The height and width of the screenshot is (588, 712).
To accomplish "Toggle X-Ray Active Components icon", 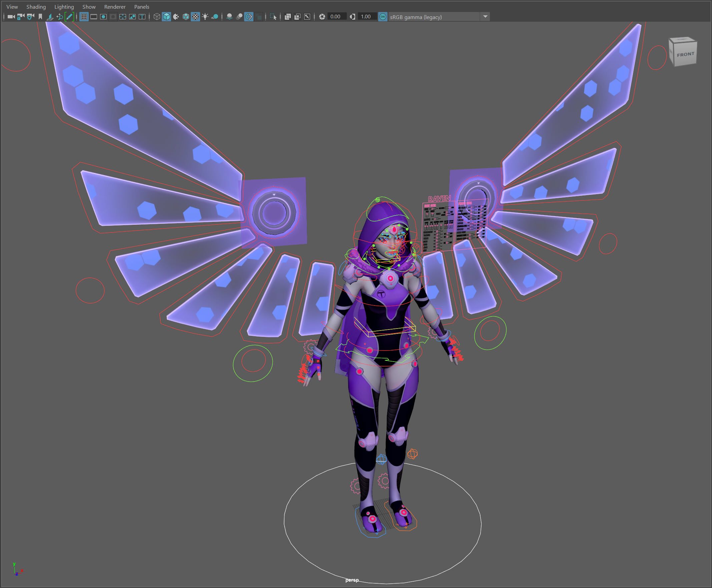I will point(297,17).
